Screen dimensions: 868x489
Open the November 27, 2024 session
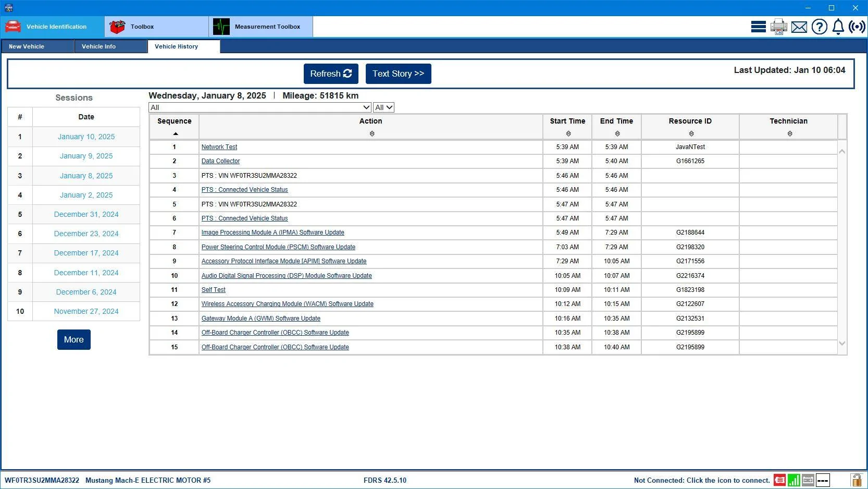(86, 311)
